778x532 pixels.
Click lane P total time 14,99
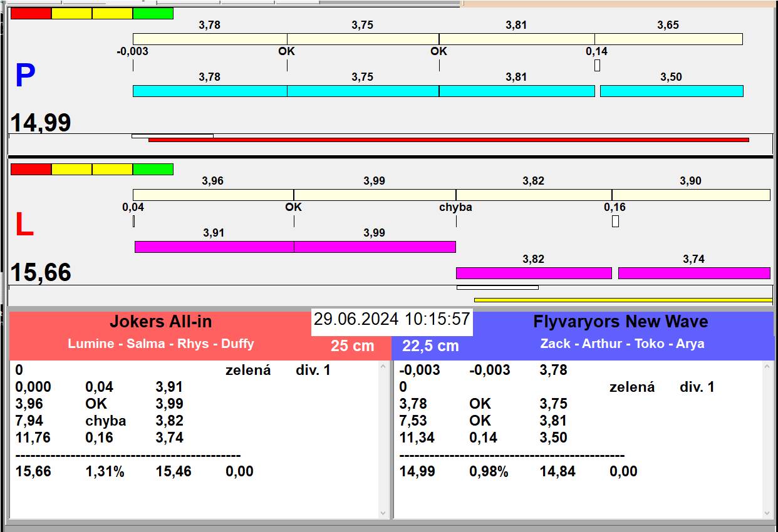coord(41,123)
